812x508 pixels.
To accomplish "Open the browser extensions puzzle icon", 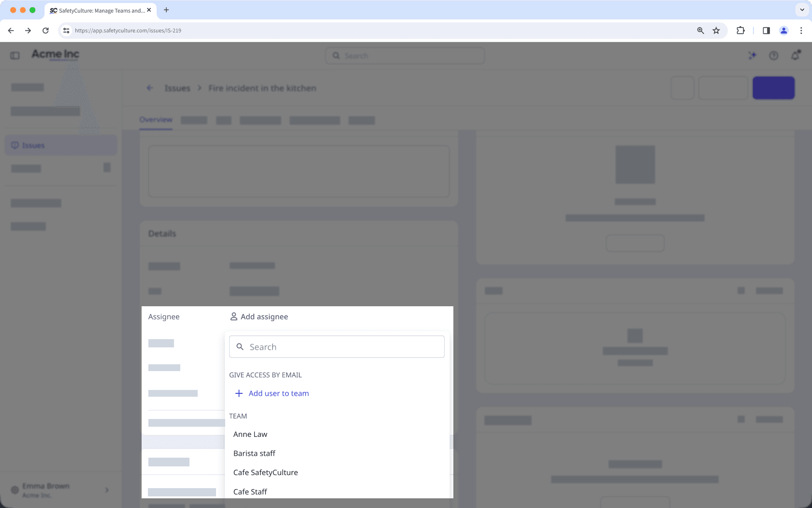I will 740,30.
